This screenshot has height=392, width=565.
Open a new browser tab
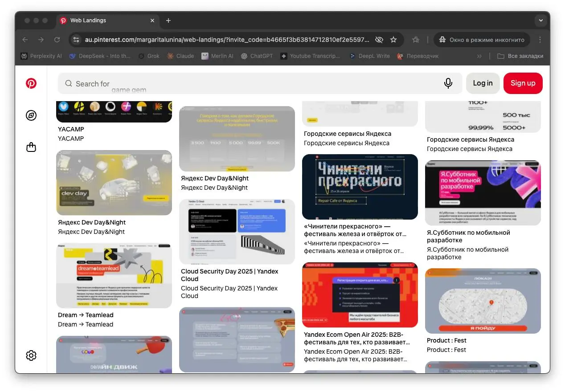click(x=168, y=20)
